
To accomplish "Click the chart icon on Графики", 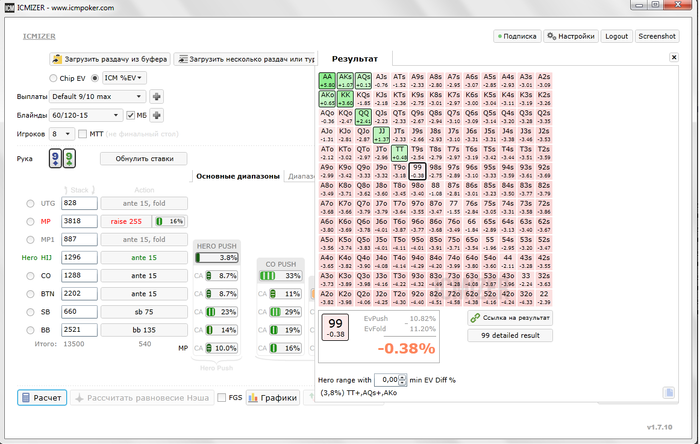I will (x=253, y=398).
